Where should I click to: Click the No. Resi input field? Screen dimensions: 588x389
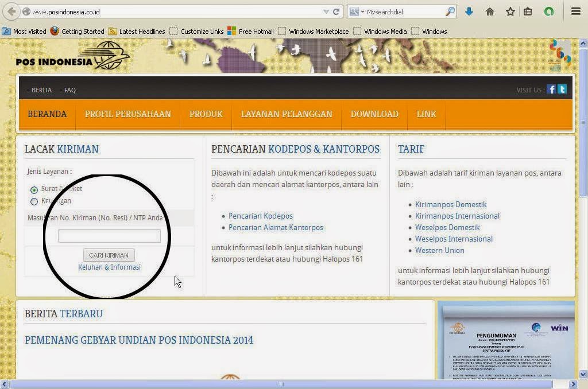coord(109,236)
